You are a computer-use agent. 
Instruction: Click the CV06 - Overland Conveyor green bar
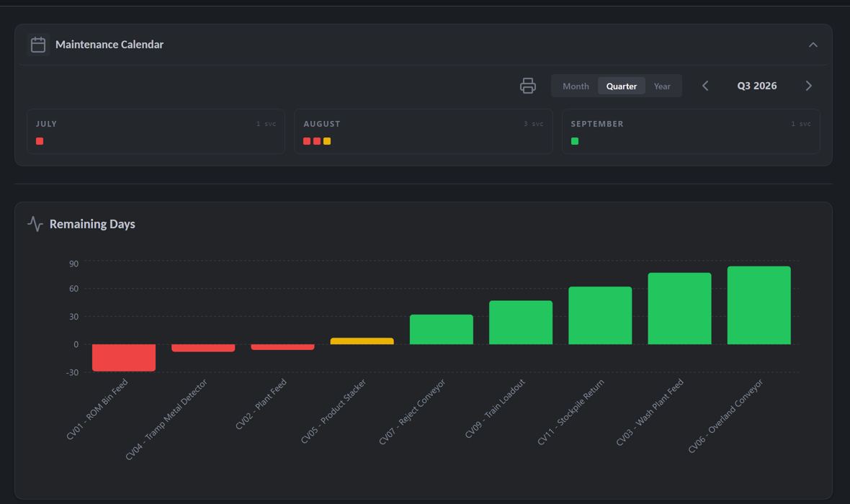tap(759, 305)
